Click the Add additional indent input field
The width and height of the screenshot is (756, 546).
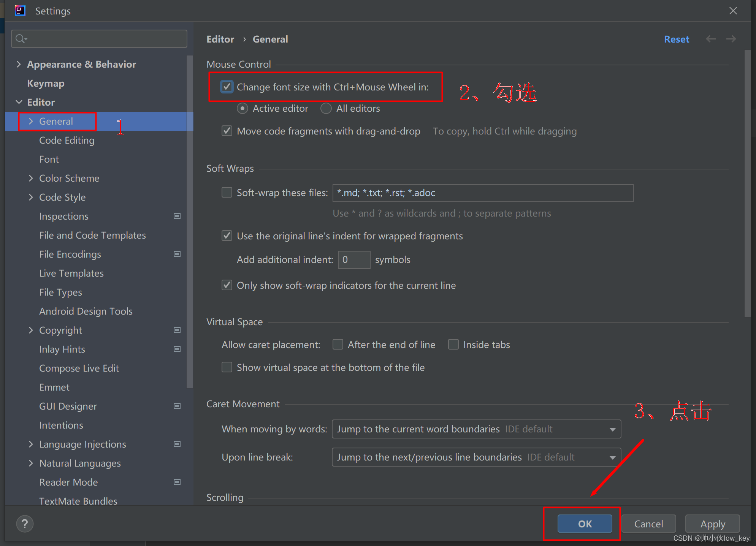click(x=354, y=260)
